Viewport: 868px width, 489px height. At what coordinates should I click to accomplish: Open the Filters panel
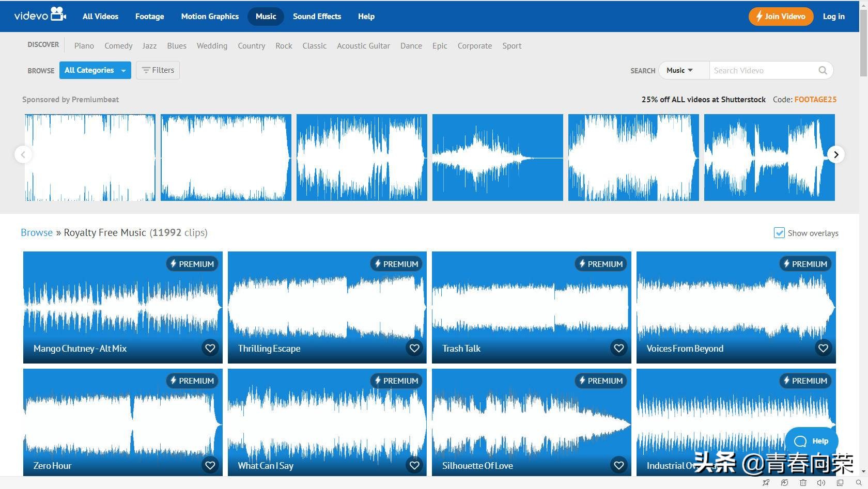click(x=158, y=70)
